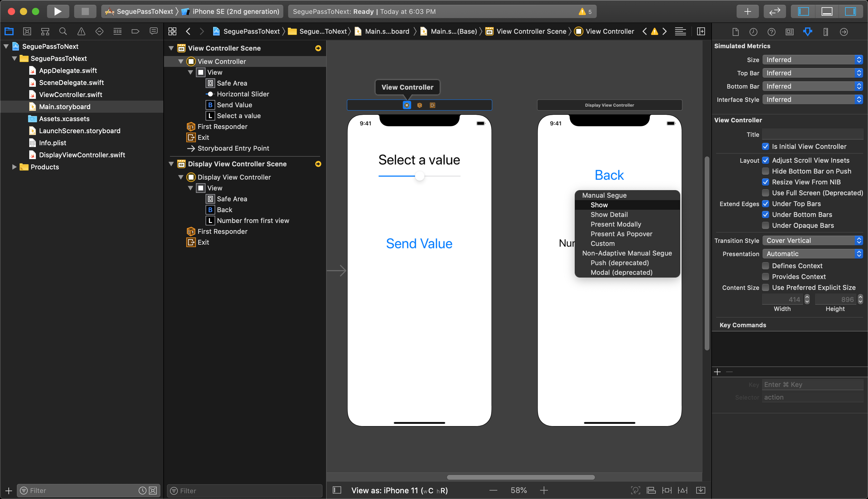The width and height of the screenshot is (868, 499).
Task: Open the Library with the plus button
Action: pyautogui.click(x=747, y=11)
